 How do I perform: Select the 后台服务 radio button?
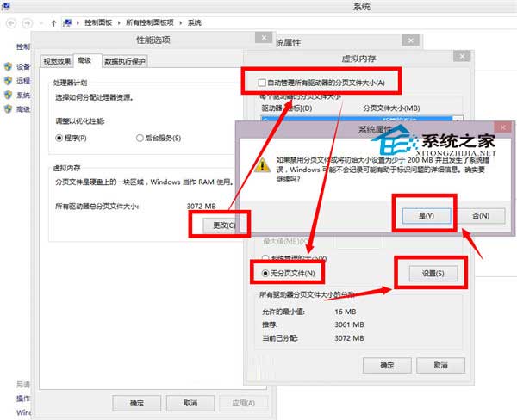click(140, 137)
